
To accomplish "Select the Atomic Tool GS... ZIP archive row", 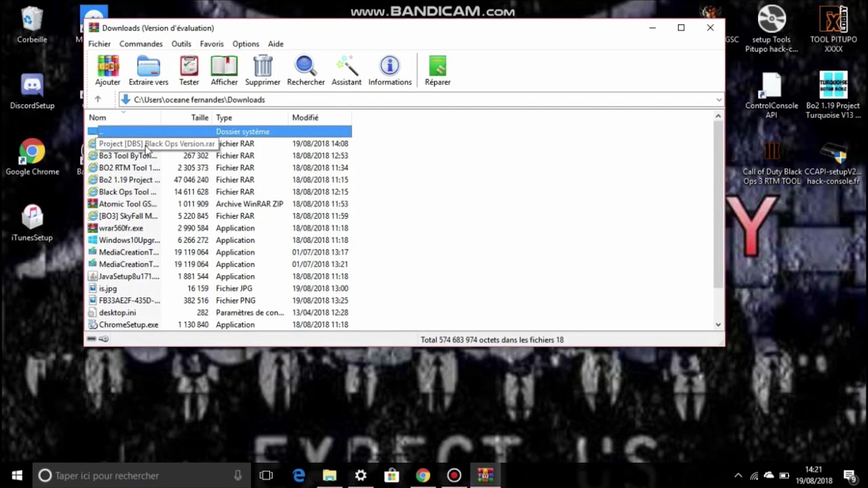I will [x=219, y=204].
